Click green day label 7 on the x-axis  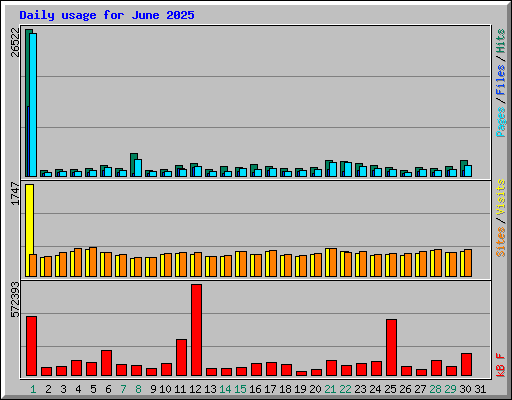coord(123,389)
